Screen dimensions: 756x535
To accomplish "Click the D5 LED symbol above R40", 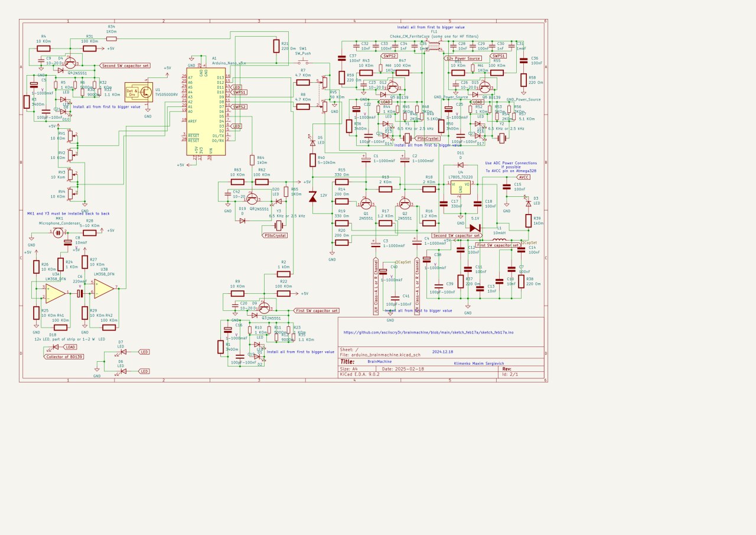I will point(312,142).
